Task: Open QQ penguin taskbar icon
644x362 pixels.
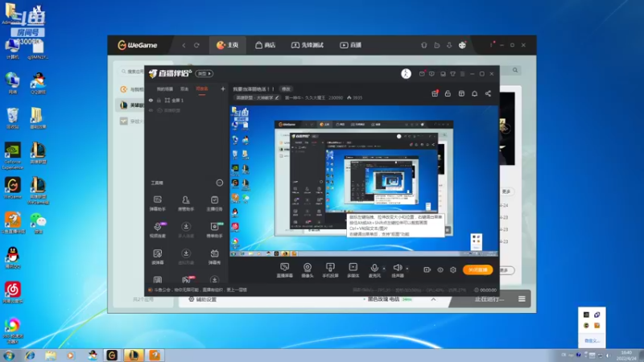Action: (x=93, y=356)
